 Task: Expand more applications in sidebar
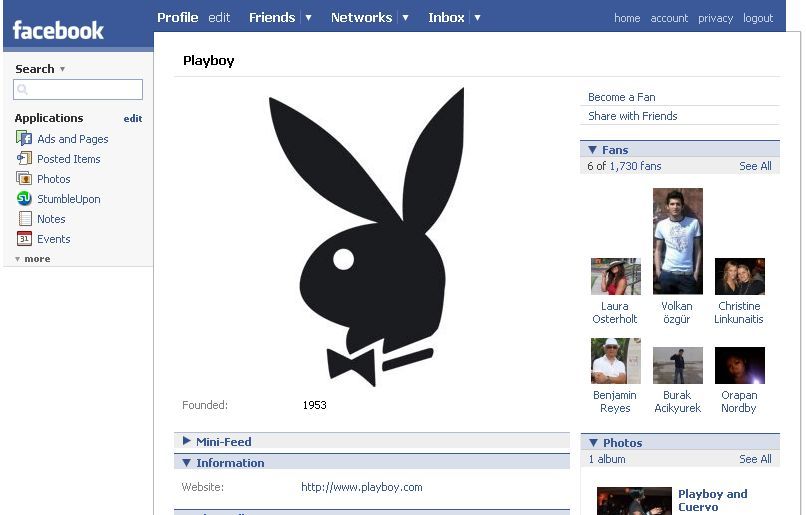(x=33, y=259)
